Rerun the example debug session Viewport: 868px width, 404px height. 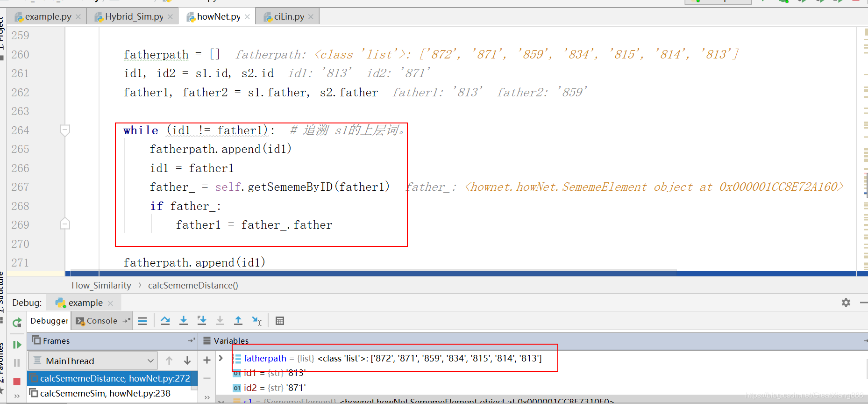point(17,322)
